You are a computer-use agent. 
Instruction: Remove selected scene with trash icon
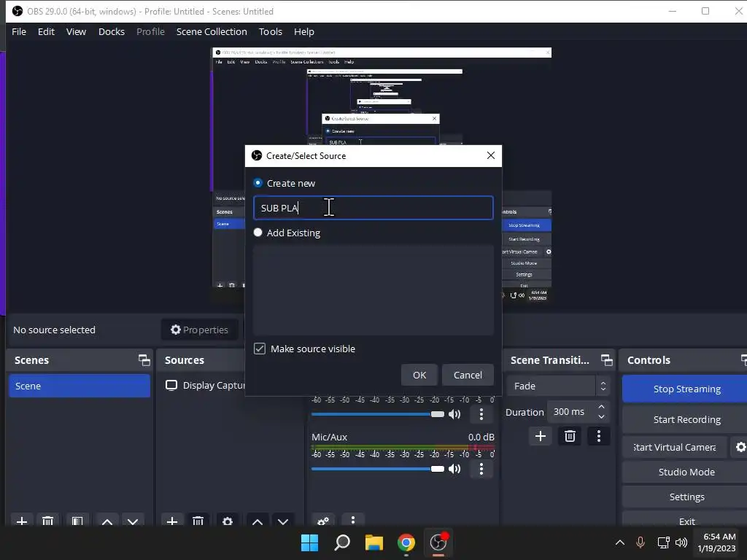click(47, 521)
